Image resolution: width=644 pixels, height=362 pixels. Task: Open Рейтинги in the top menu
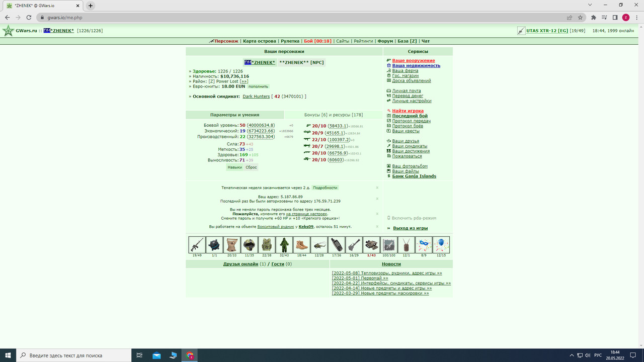coord(363,41)
